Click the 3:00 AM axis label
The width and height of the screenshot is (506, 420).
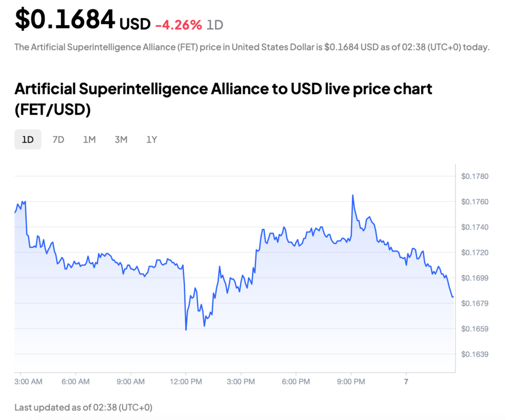point(28,381)
